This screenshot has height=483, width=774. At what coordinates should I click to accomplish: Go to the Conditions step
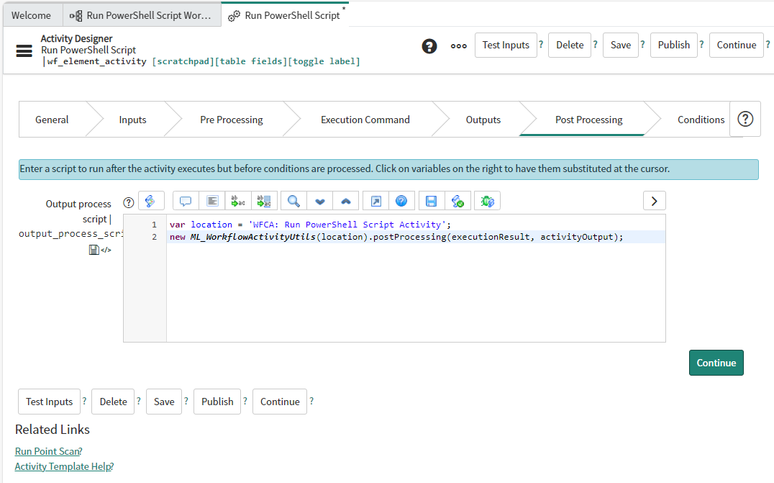tap(701, 120)
